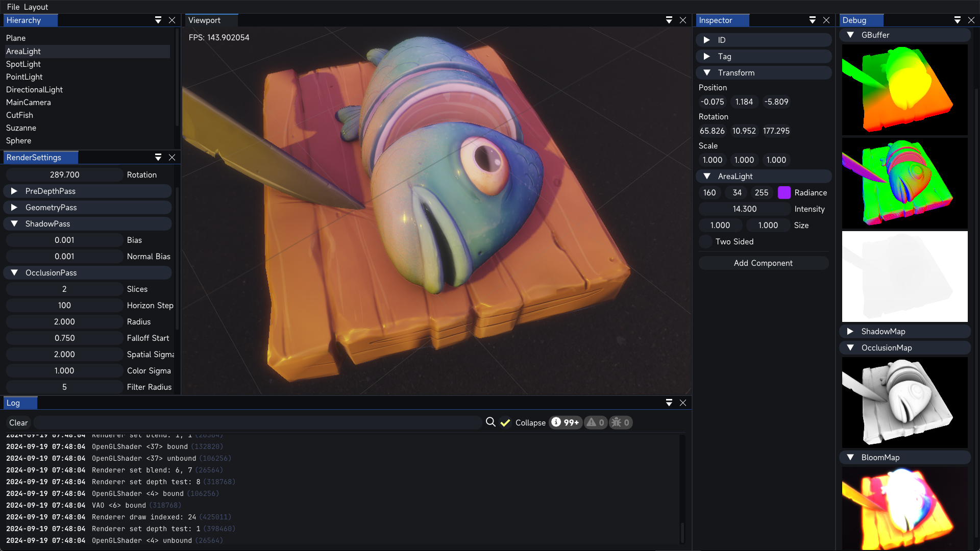Select Suzanne in the Hierarchy
Image resolution: width=980 pixels, height=551 pixels.
(87, 128)
